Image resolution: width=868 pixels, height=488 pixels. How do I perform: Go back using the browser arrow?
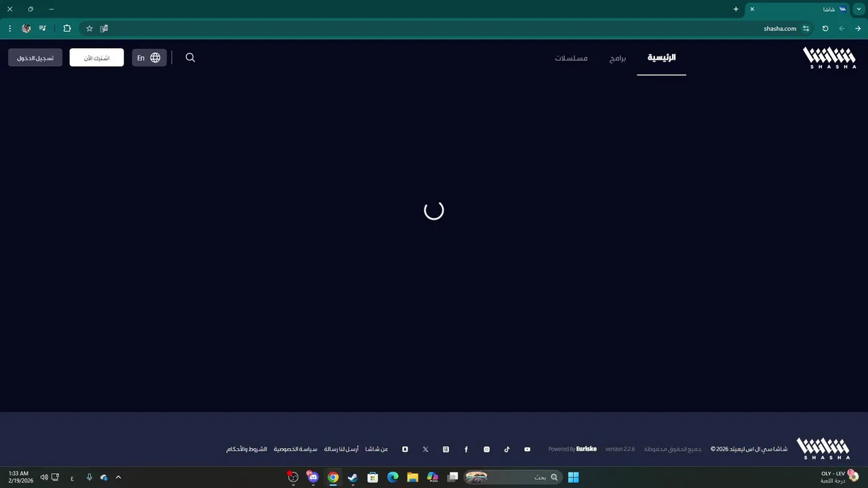click(842, 28)
